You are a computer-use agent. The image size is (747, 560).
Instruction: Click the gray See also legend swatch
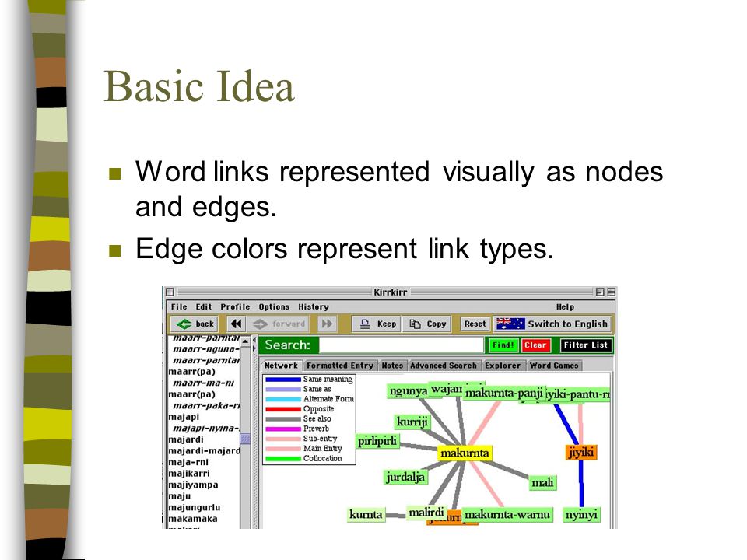(x=283, y=419)
